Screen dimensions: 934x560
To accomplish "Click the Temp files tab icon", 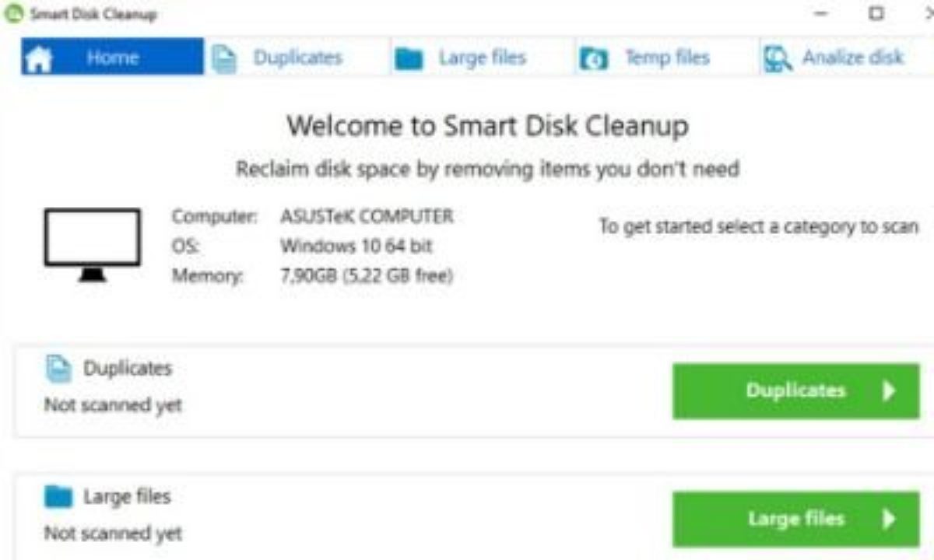I will 594,59.
